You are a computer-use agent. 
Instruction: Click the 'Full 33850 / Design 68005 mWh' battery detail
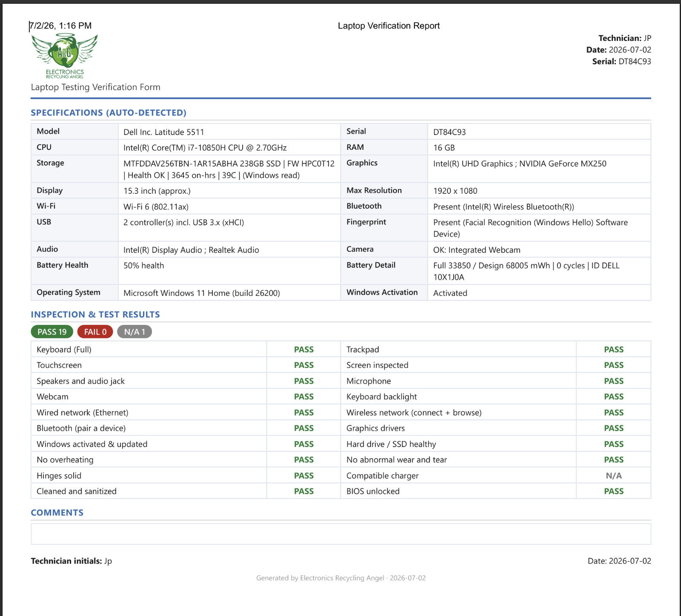pos(492,266)
